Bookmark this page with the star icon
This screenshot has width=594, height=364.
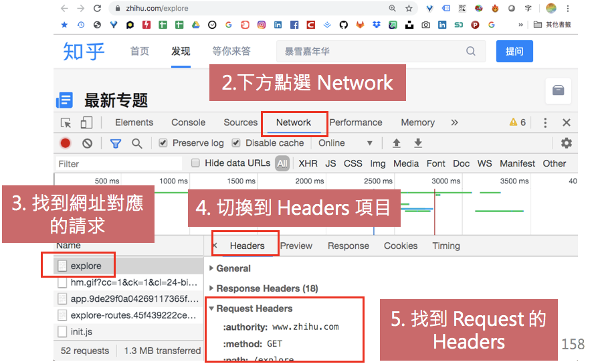409,8
